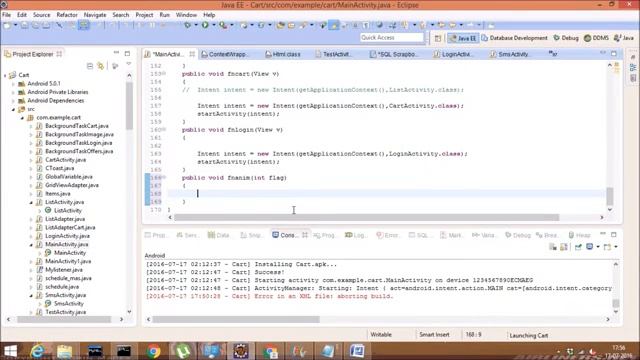Open the Navigate menu
Viewport: 640px width, 360px height.
pos(95,15)
